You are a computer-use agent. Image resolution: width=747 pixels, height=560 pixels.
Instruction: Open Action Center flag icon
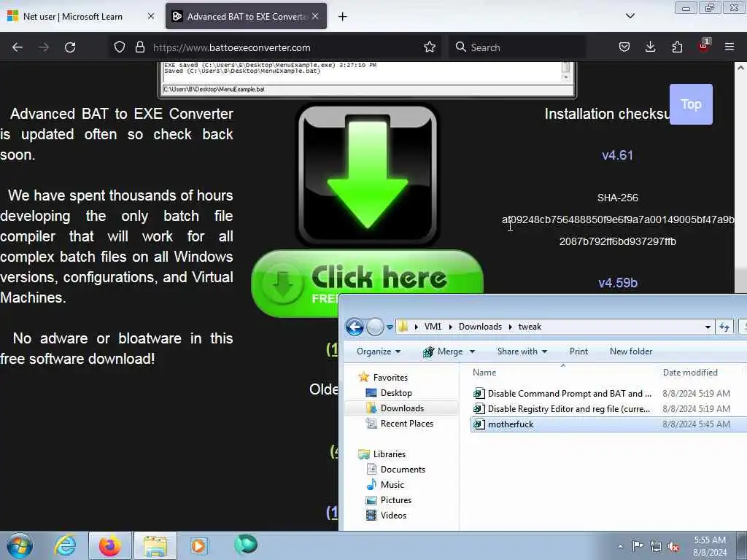pyautogui.click(x=638, y=546)
